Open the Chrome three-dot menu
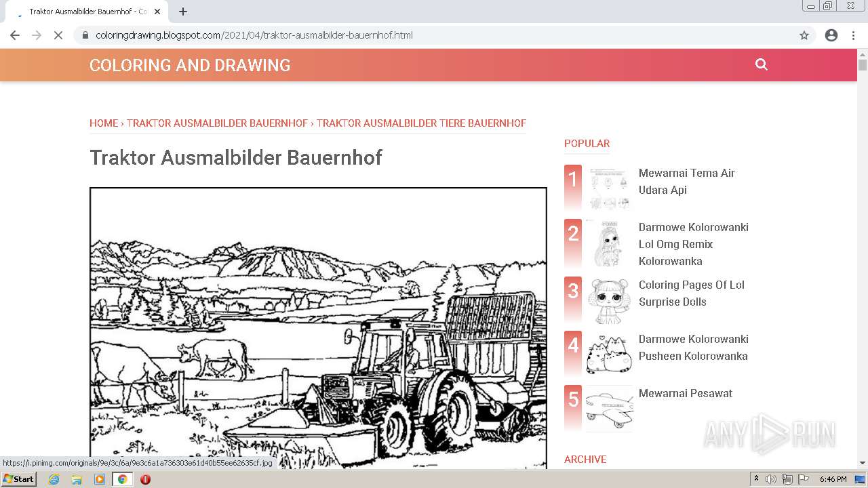 [x=853, y=35]
